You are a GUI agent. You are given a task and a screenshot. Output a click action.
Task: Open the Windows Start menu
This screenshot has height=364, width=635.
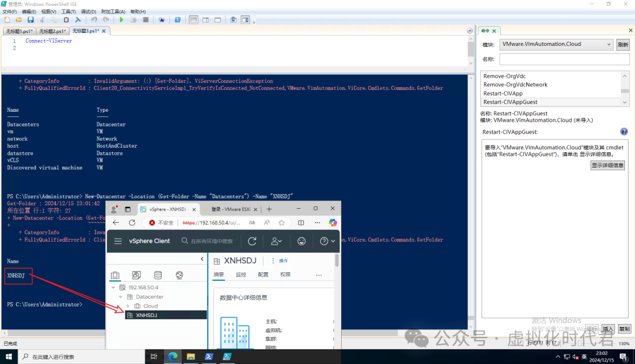(x=8, y=357)
